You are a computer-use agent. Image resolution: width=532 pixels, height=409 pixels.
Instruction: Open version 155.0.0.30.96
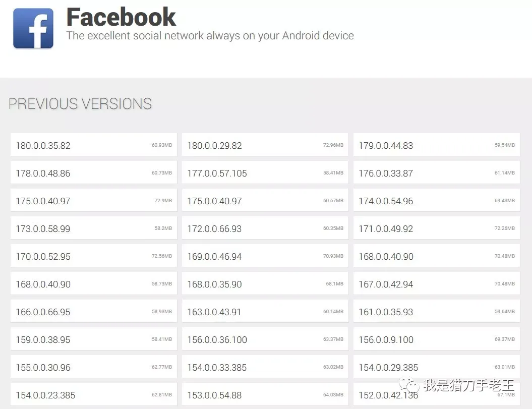(94, 367)
